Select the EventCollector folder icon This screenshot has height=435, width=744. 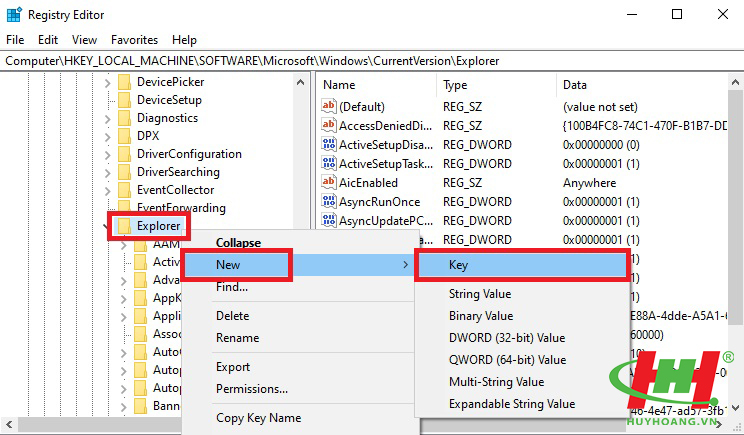(x=125, y=190)
